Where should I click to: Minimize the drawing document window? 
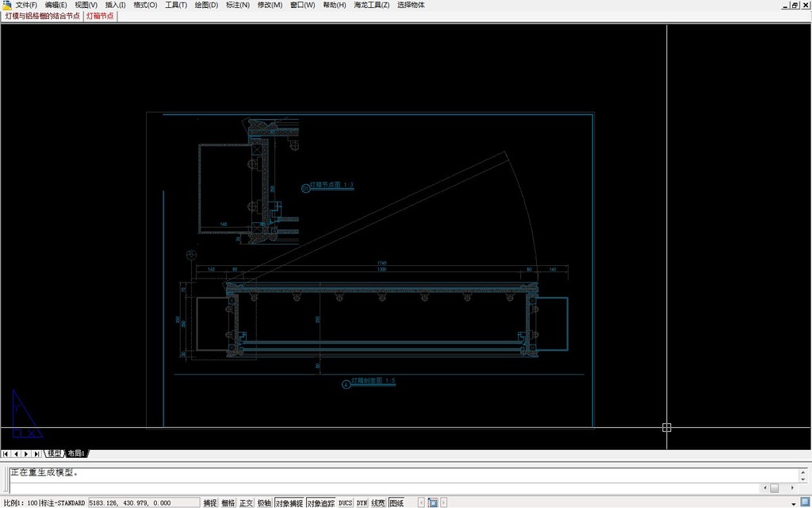click(x=786, y=6)
